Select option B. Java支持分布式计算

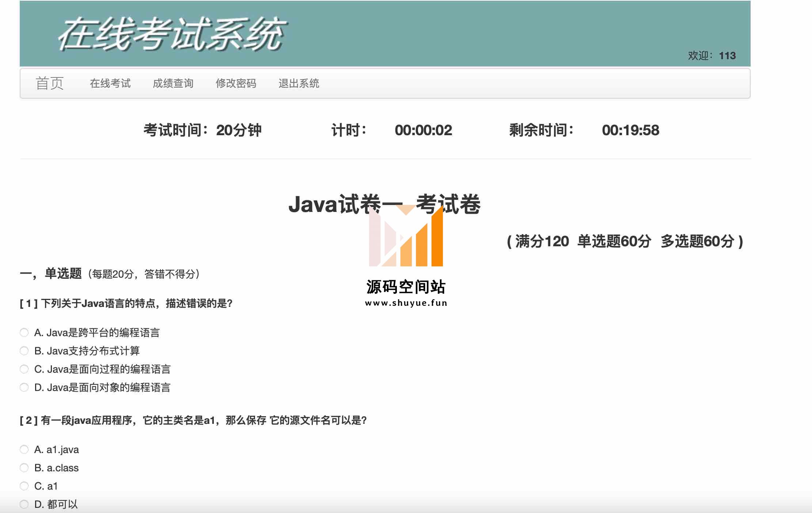point(24,351)
